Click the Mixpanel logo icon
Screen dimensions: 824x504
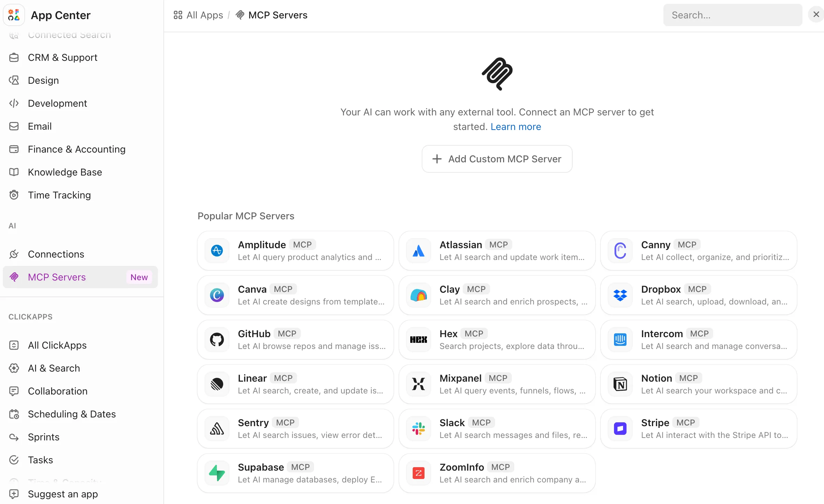419,384
